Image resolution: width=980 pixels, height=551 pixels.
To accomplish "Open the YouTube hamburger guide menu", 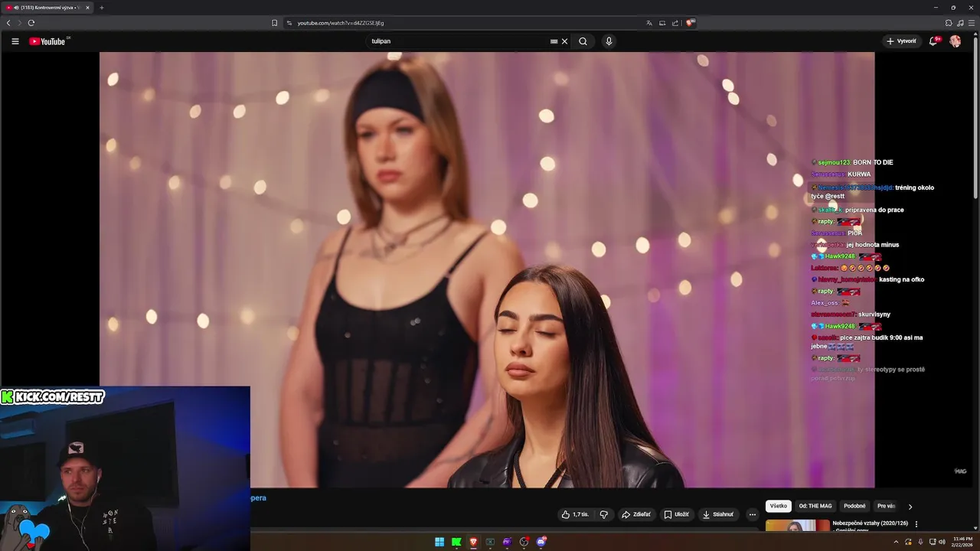I will point(15,41).
